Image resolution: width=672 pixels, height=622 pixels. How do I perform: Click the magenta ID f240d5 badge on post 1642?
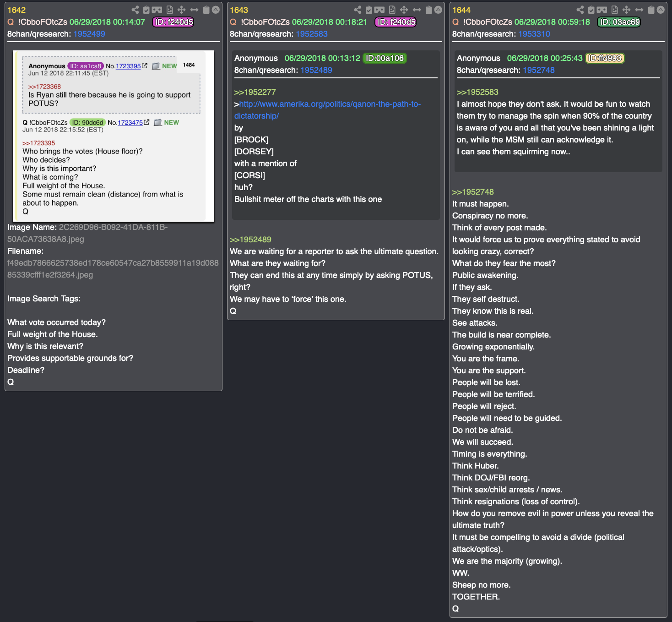(x=173, y=22)
